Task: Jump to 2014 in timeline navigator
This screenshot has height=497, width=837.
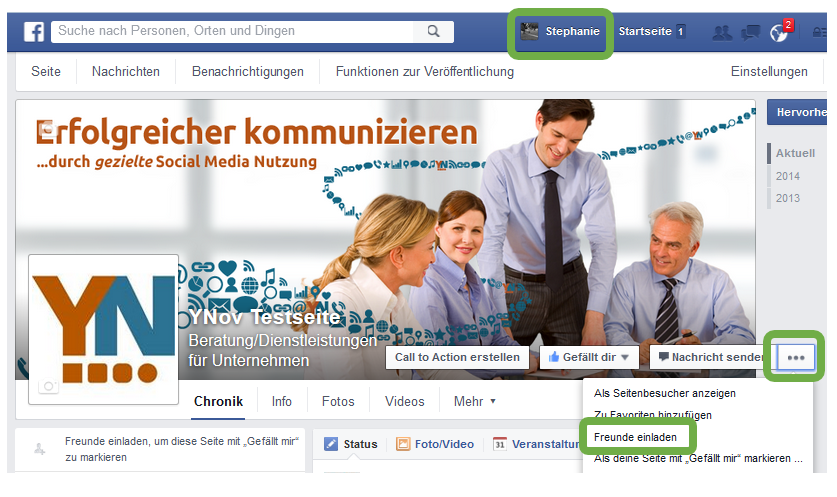Action: (788, 176)
